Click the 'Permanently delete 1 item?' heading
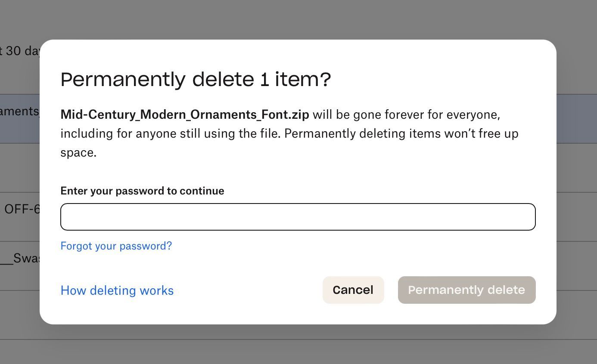Screen dimensions: 597x364 pos(196,80)
